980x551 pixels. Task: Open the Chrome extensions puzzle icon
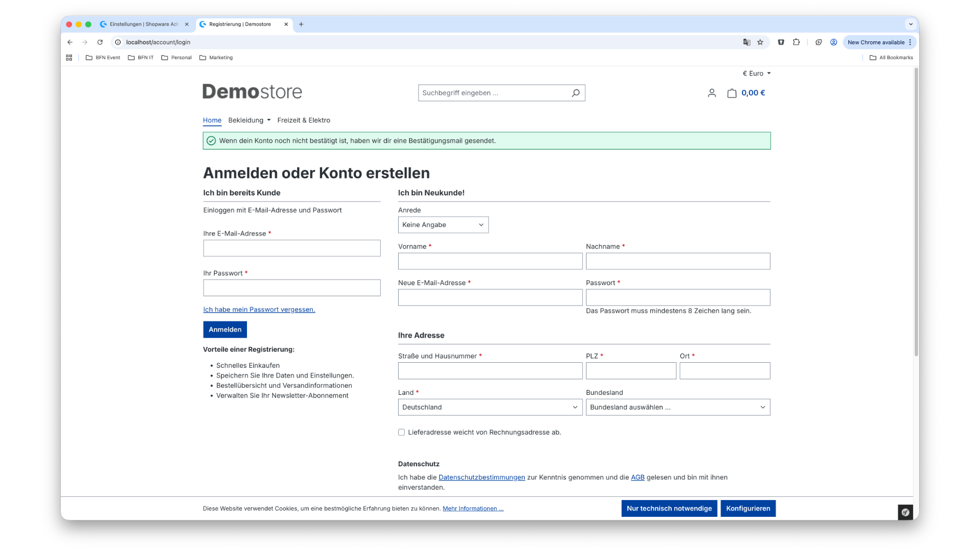(x=796, y=42)
